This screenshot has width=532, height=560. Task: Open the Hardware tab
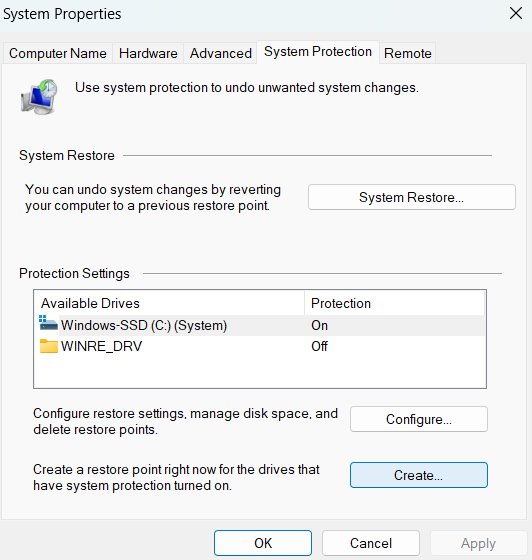148,53
